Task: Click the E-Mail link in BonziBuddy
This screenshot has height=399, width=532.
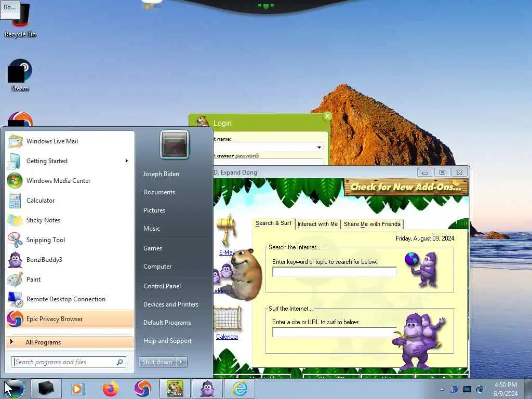Action: coord(227,252)
